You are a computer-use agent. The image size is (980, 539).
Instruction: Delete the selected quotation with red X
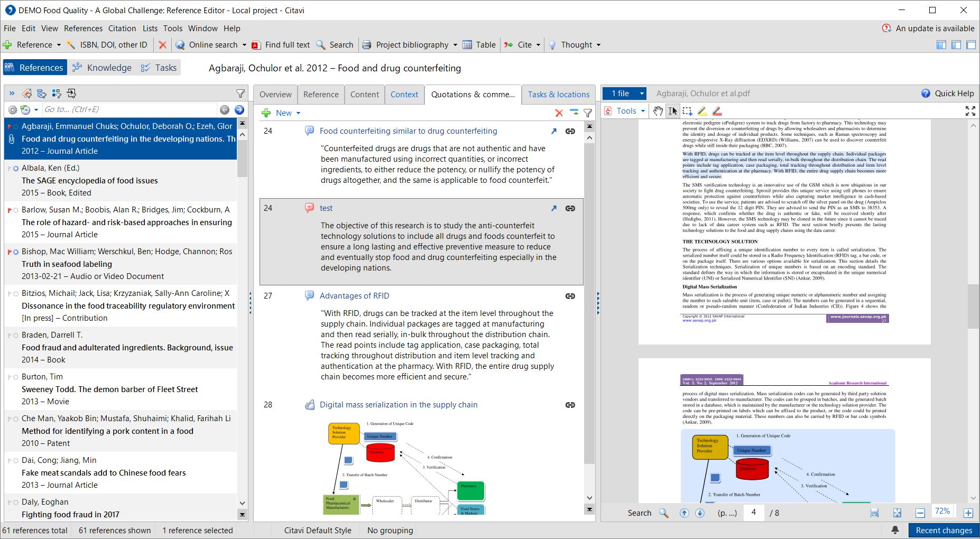point(559,113)
